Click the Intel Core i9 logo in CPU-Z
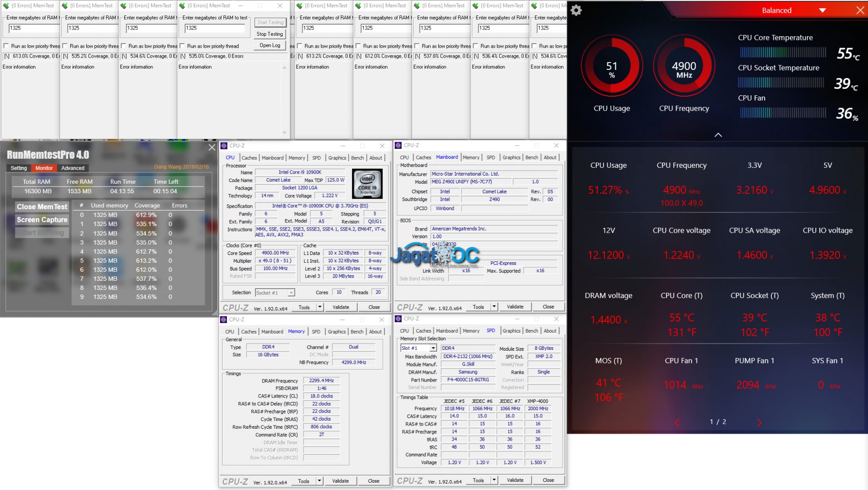 pyautogui.click(x=368, y=184)
